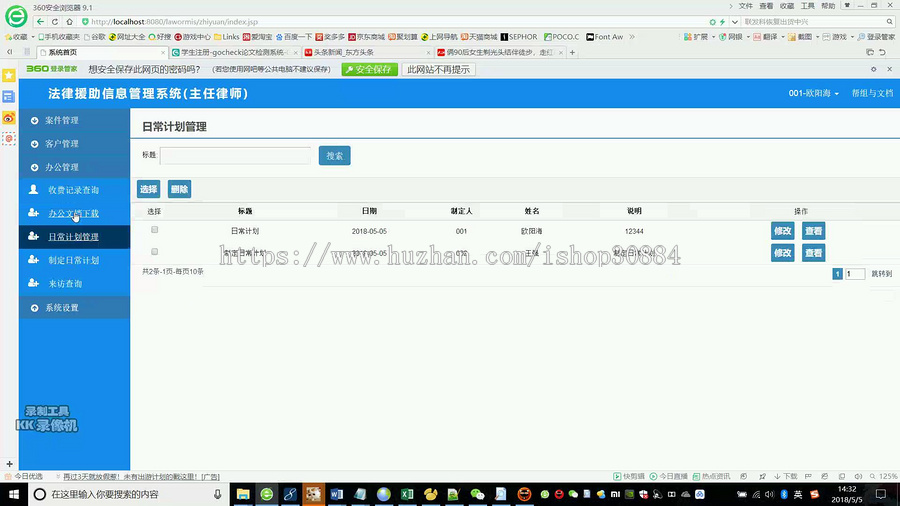Open 制定日常计划 in the sidebar
The image size is (900, 506).
coord(75,260)
